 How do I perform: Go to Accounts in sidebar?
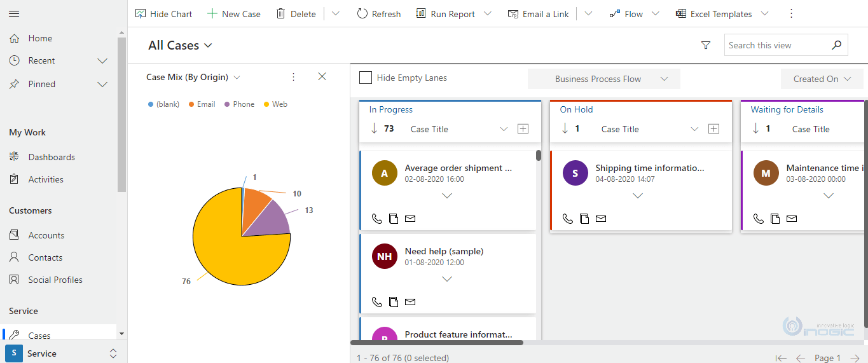pyautogui.click(x=46, y=235)
